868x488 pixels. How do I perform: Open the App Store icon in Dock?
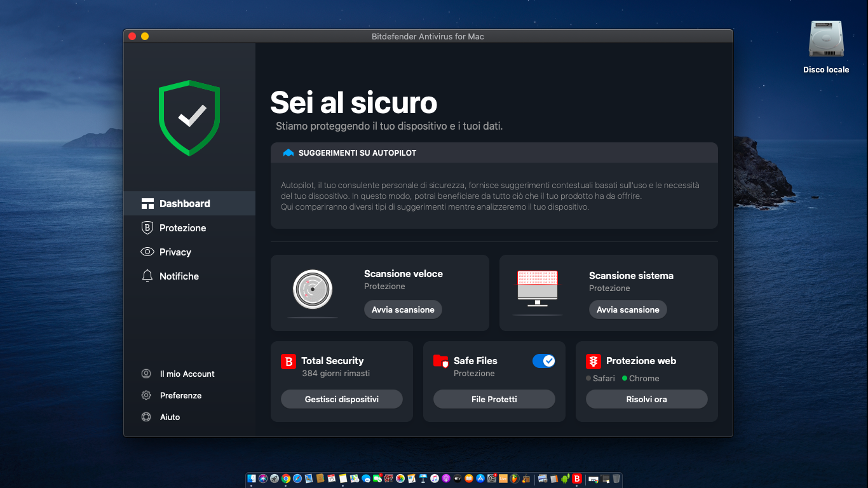480,478
